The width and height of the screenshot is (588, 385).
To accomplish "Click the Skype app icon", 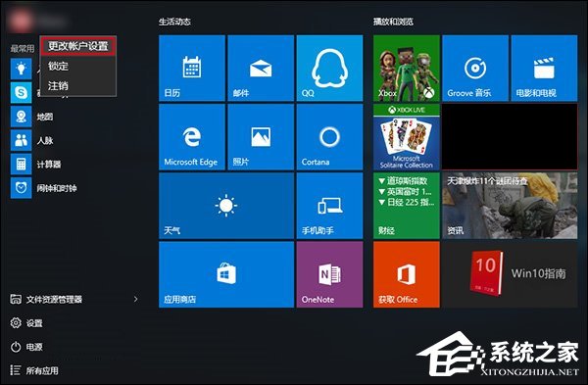I will click(x=21, y=92).
